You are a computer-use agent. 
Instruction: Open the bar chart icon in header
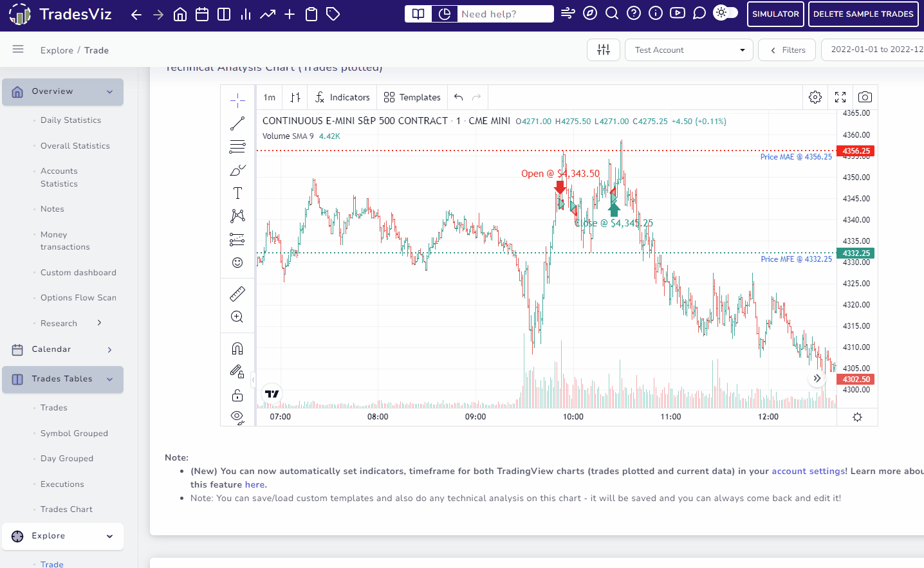[246, 14]
